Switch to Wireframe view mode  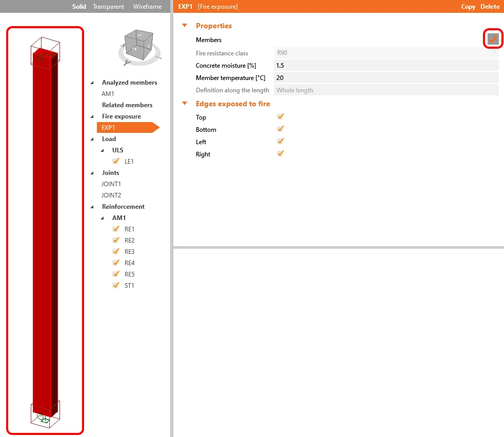[147, 7]
